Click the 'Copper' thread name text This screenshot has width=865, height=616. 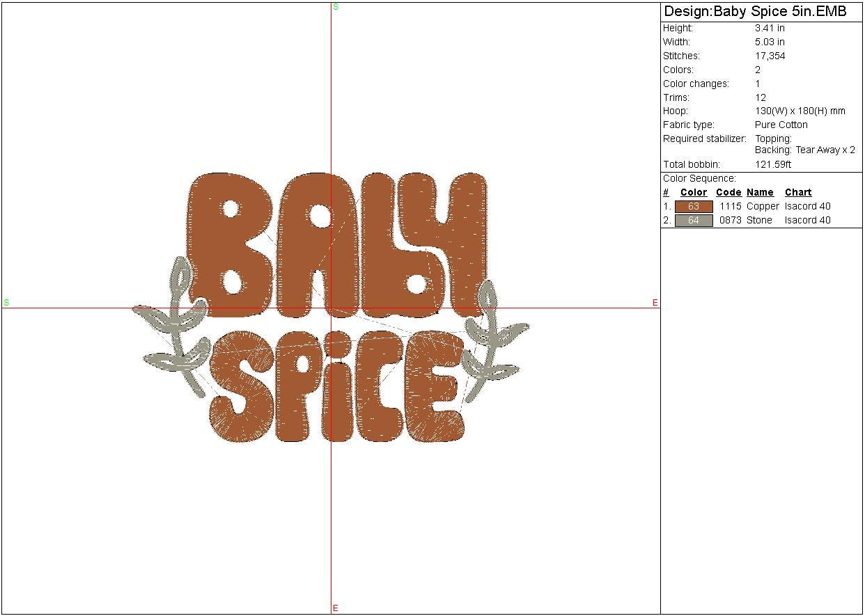pyautogui.click(x=763, y=207)
